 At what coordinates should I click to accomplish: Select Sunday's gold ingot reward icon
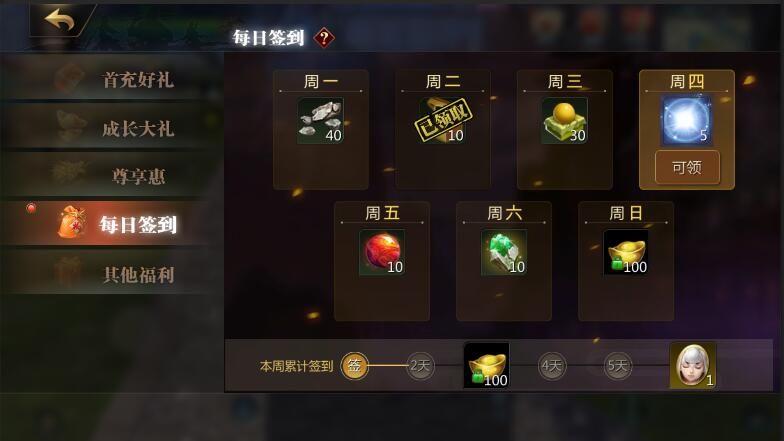coord(626,252)
